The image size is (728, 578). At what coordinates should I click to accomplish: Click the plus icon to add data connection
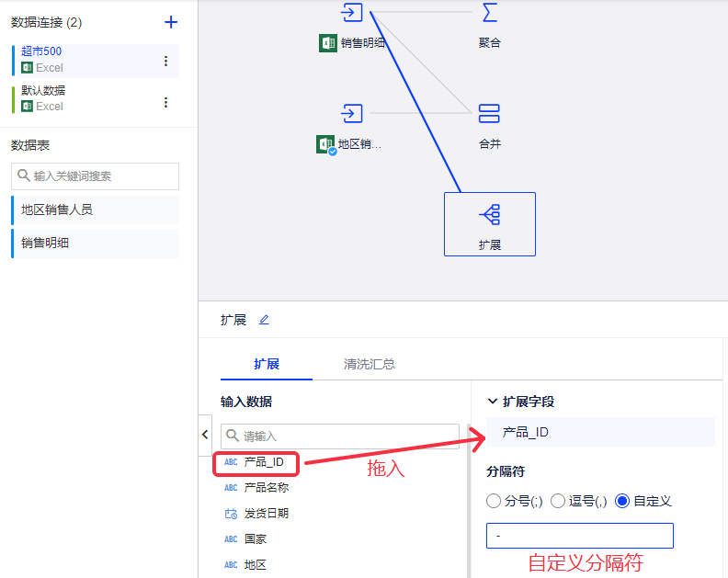click(171, 22)
